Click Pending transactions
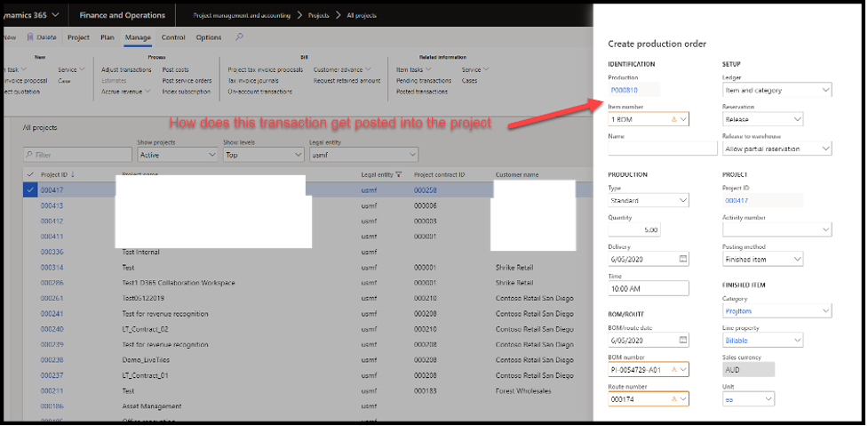The width and height of the screenshot is (868, 426). click(x=424, y=81)
